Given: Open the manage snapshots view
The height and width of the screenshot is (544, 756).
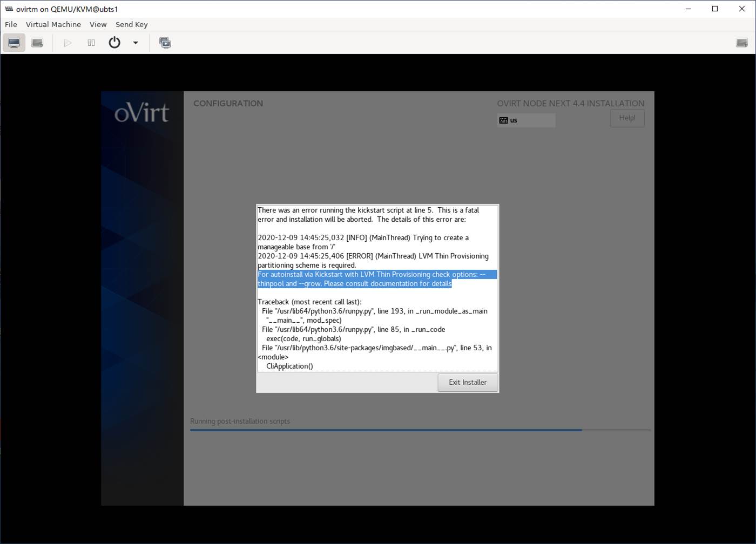Looking at the screenshot, I should pos(165,43).
